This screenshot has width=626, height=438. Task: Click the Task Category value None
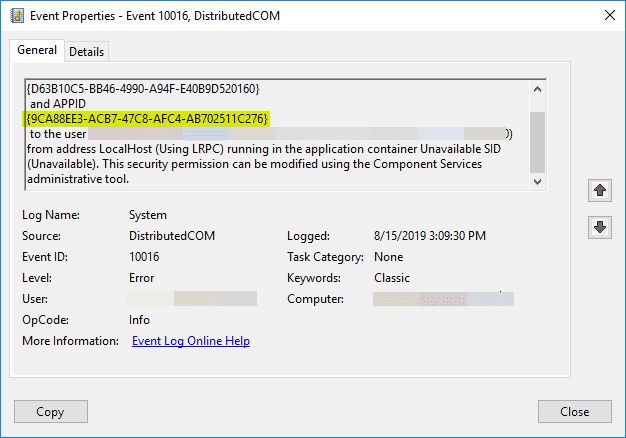point(388,257)
